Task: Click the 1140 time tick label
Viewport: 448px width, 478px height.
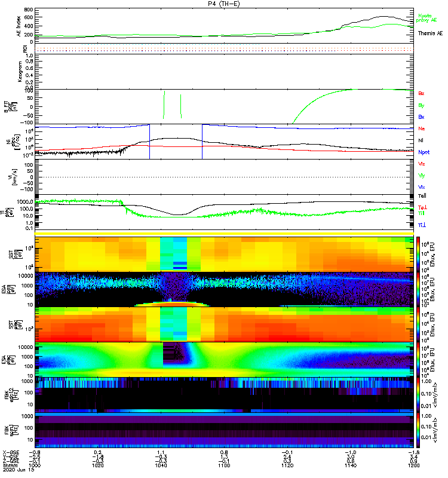Action: tap(351, 465)
